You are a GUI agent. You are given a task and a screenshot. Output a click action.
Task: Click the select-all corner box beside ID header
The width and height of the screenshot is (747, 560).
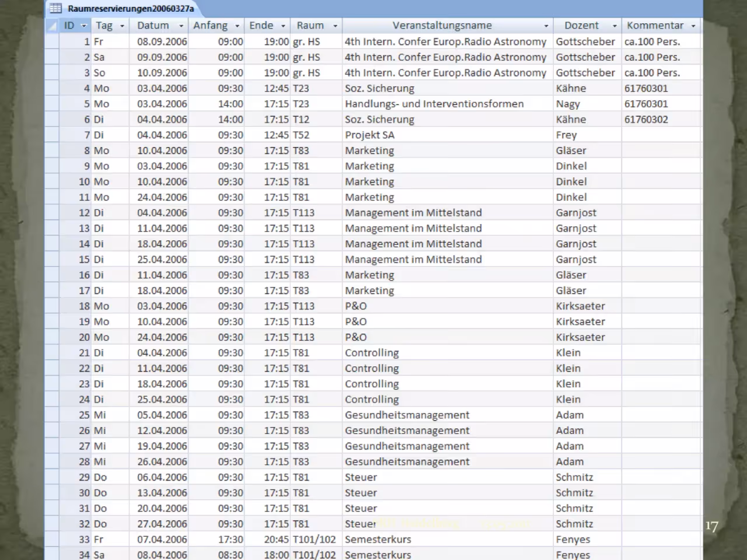click(52, 26)
